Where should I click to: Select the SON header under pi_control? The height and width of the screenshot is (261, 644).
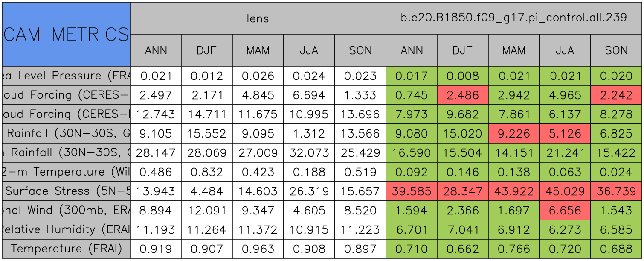pos(616,50)
